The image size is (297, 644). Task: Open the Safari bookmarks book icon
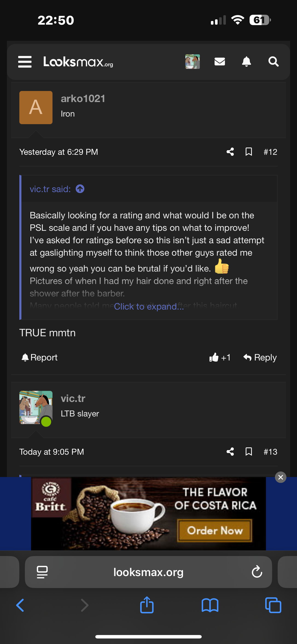coord(210,605)
